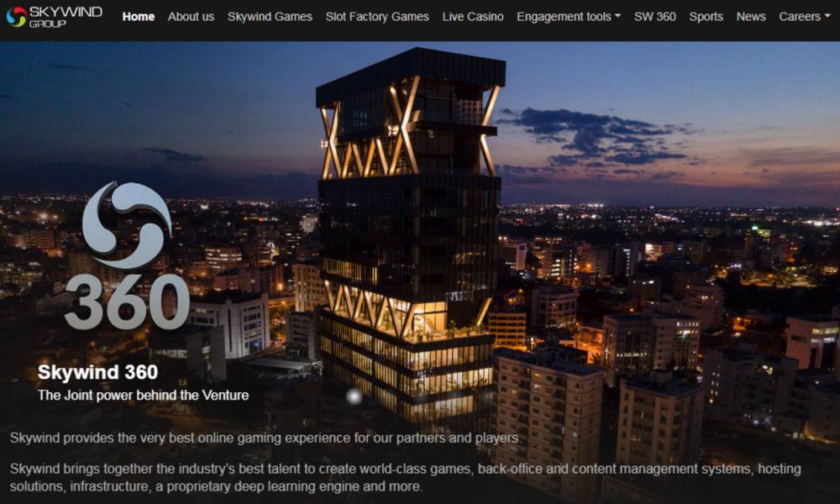
Task: Open Slot Factory Games page
Action: point(377,17)
